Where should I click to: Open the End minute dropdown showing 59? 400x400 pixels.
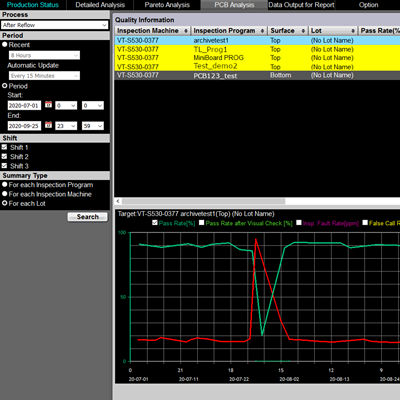93,126
